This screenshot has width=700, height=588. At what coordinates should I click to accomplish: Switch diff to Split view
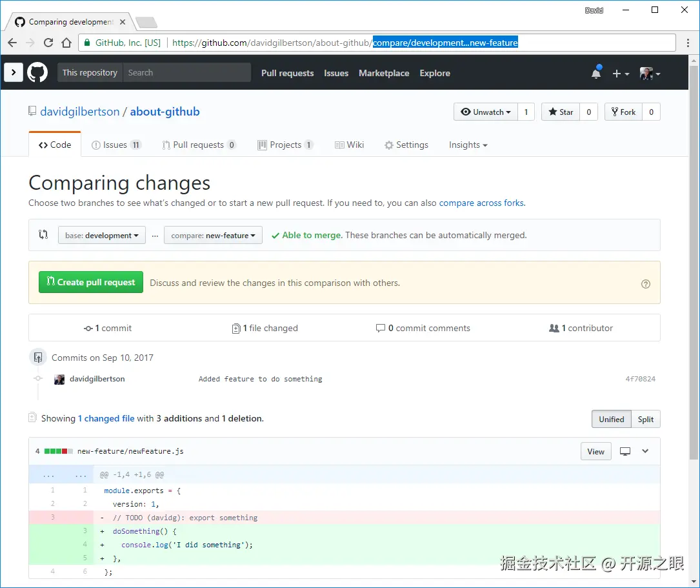coord(646,420)
